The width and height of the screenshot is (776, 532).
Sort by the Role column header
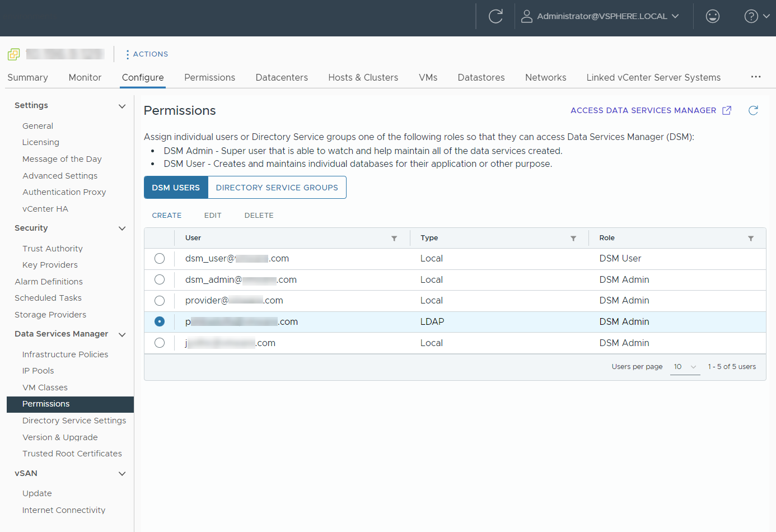(607, 238)
